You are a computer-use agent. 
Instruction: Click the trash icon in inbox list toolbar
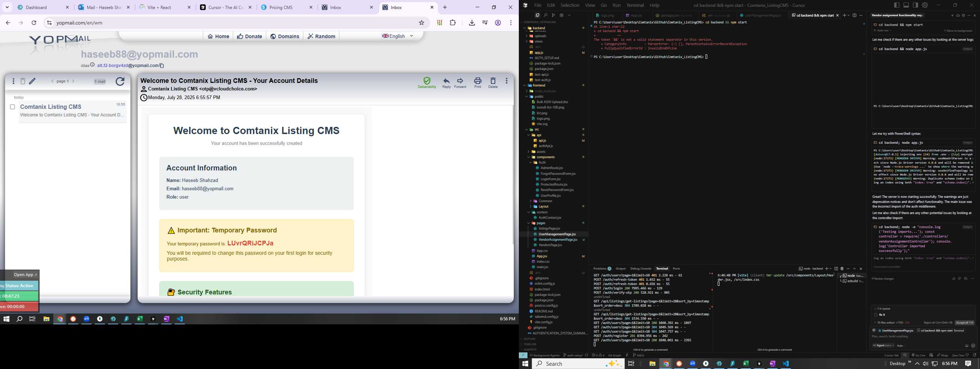pyautogui.click(x=23, y=81)
